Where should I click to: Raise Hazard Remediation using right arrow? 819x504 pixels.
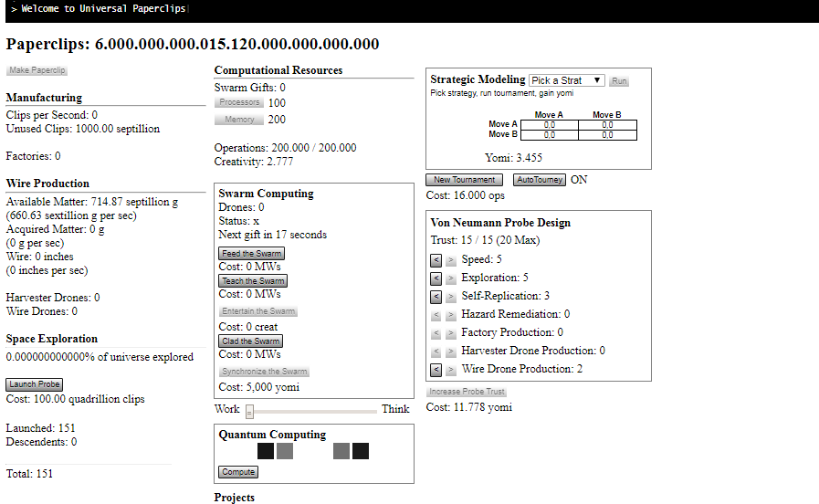[x=450, y=315]
